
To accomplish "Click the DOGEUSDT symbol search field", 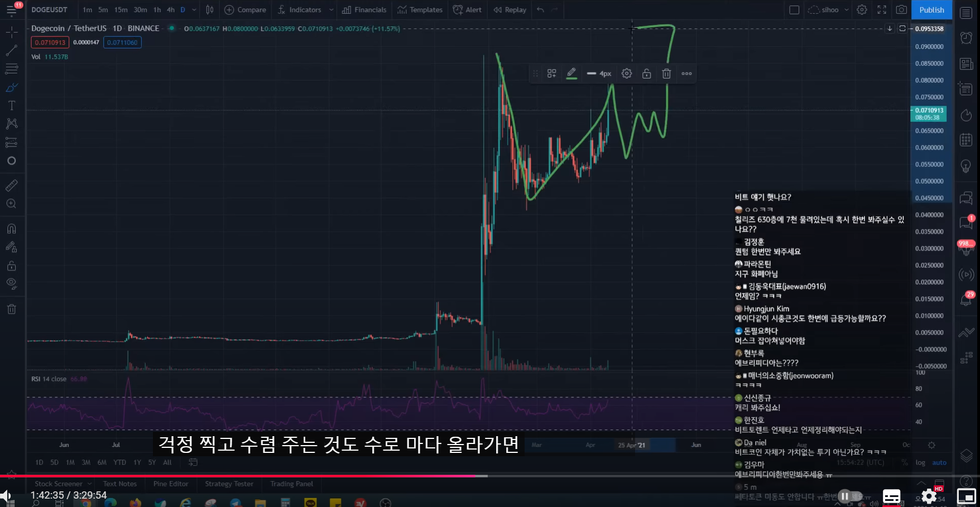I will 50,9.
